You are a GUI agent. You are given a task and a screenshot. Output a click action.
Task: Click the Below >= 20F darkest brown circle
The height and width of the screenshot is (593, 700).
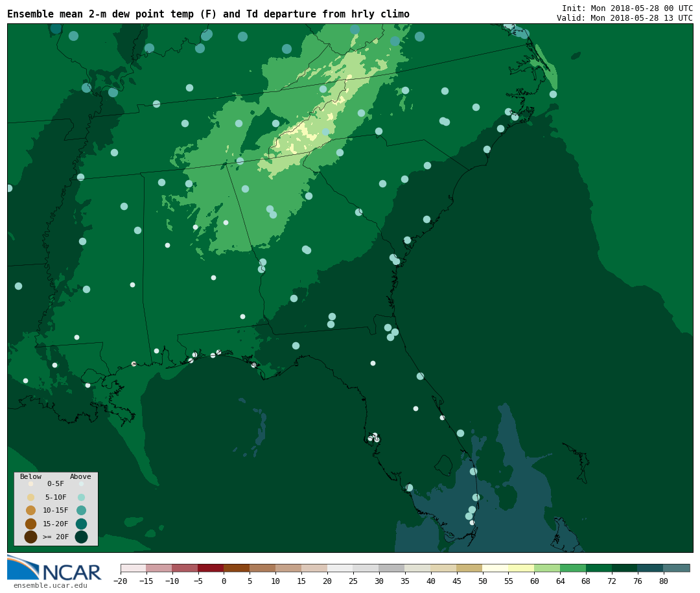(31, 537)
